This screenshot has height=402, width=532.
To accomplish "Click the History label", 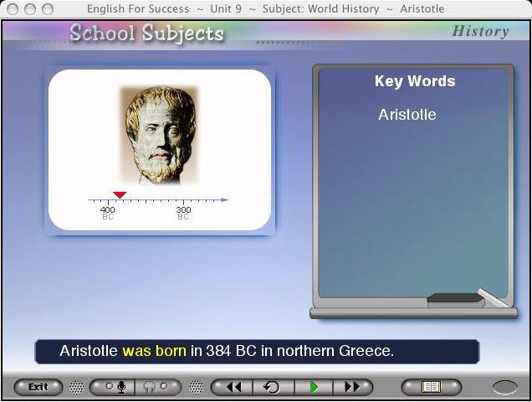I will (x=480, y=31).
